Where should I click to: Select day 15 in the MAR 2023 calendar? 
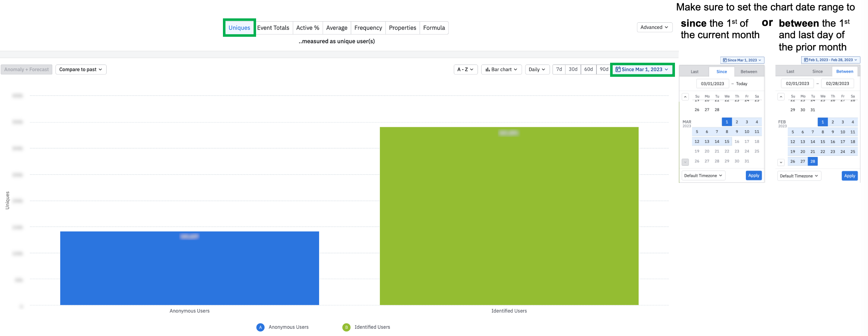pyautogui.click(x=727, y=142)
